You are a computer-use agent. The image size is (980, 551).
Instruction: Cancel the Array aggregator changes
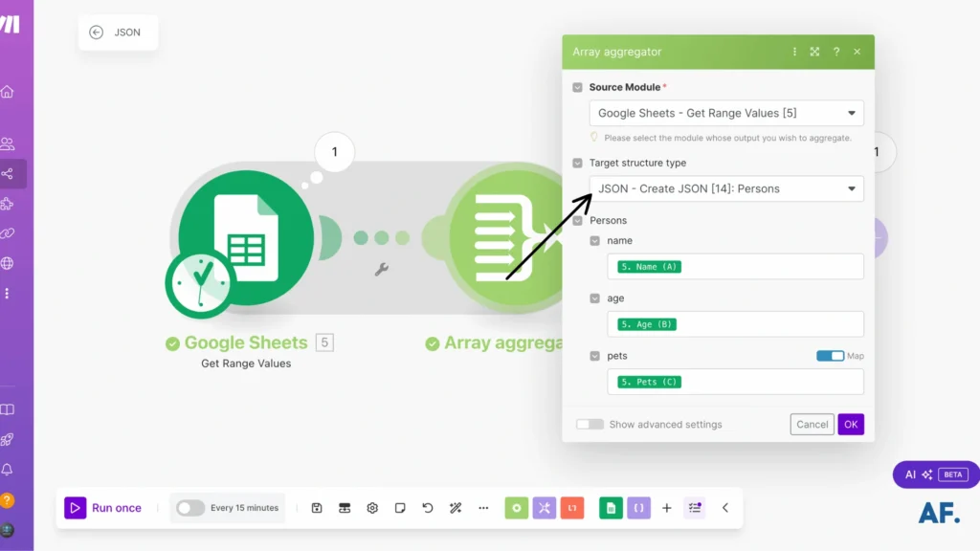tap(812, 424)
